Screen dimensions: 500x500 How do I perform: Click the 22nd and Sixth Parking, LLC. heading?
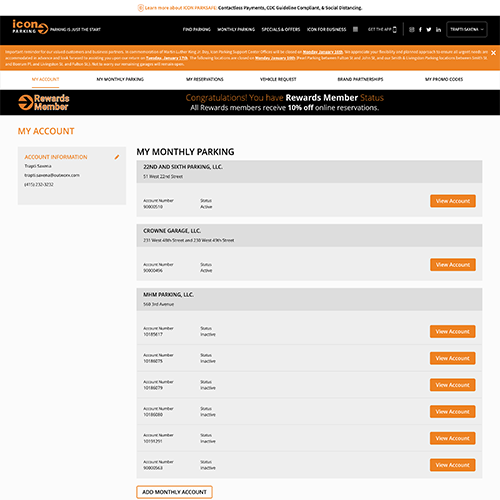click(183, 167)
